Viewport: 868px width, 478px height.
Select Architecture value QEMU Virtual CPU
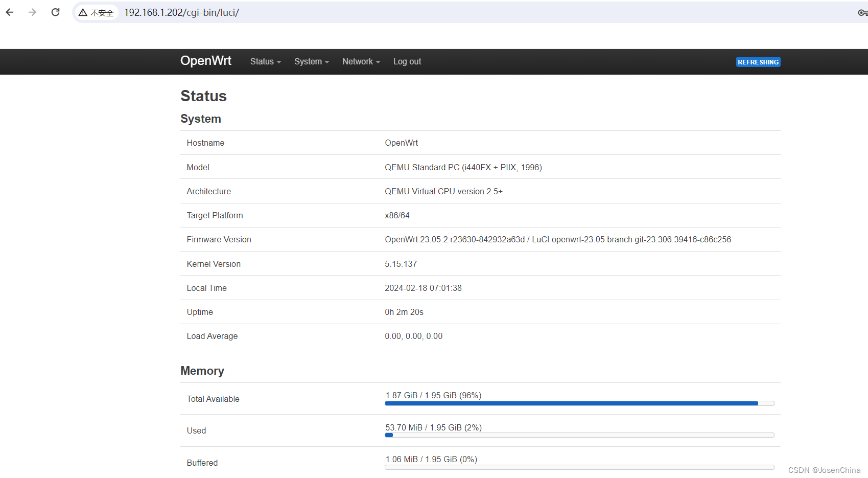pyautogui.click(x=443, y=191)
